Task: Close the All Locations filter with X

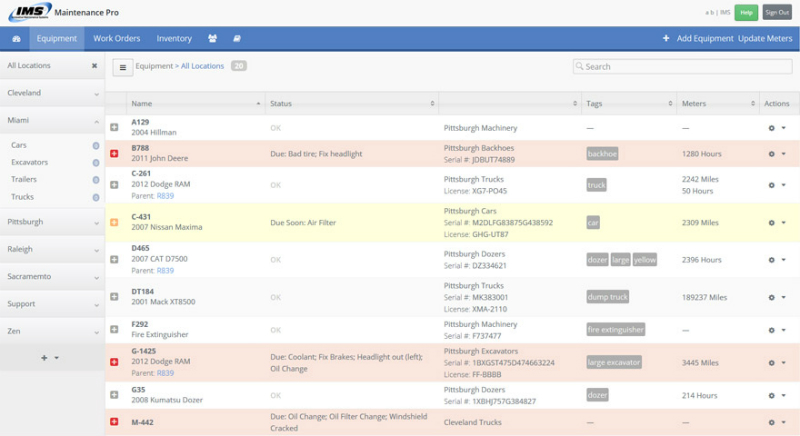Action: click(94, 66)
